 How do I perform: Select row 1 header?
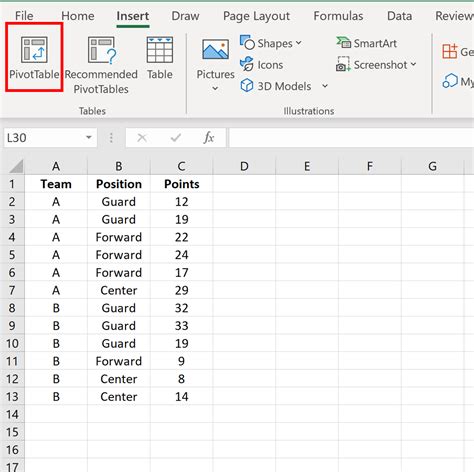(12, 184)
